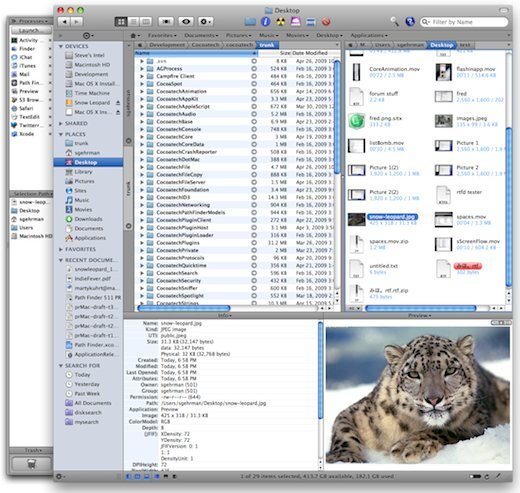Screen dimensions: 520x493
Task: Open the Documents menu in bookmarks bar
Action: pos(201,35)
